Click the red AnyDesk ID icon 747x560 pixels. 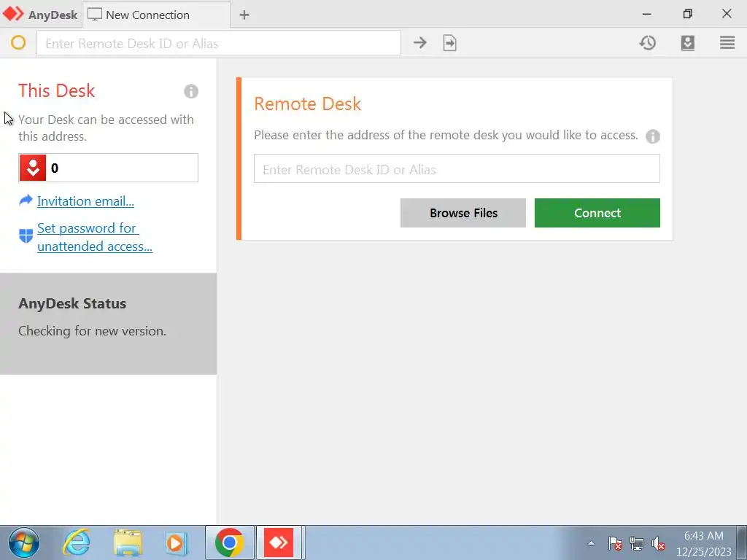(32, 168)
